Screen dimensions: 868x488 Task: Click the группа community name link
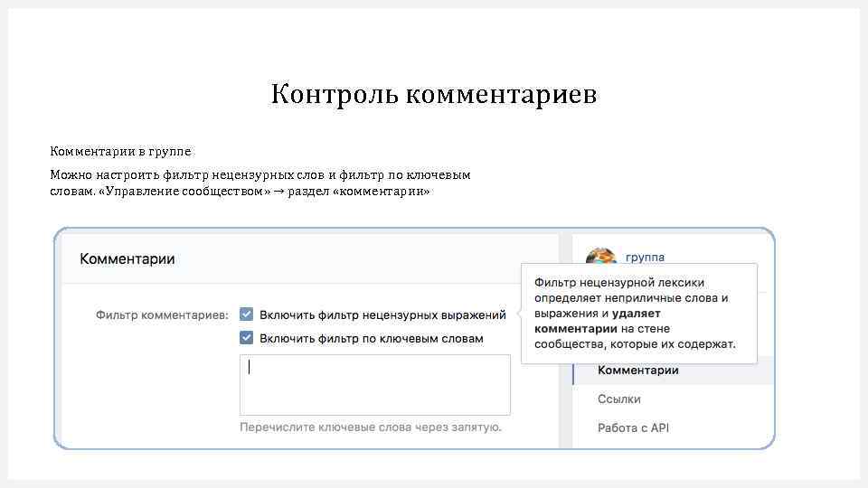[645, 258]
